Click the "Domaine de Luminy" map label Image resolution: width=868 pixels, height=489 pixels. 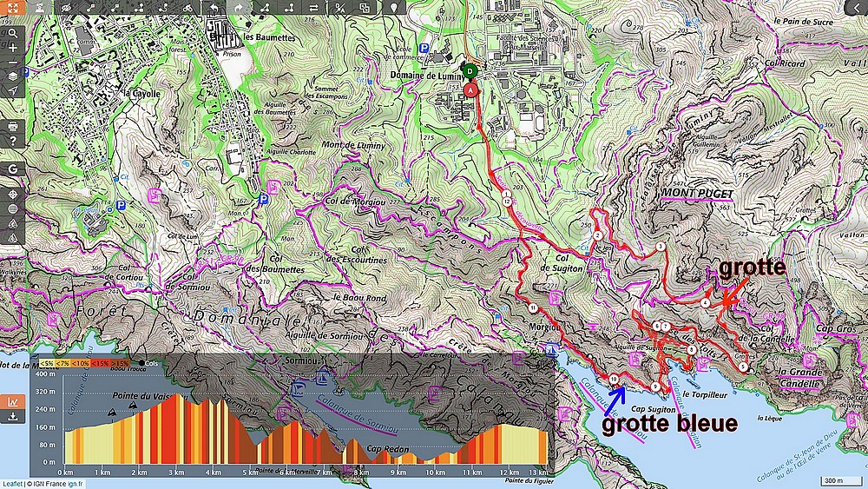click(x=427, y=75)
